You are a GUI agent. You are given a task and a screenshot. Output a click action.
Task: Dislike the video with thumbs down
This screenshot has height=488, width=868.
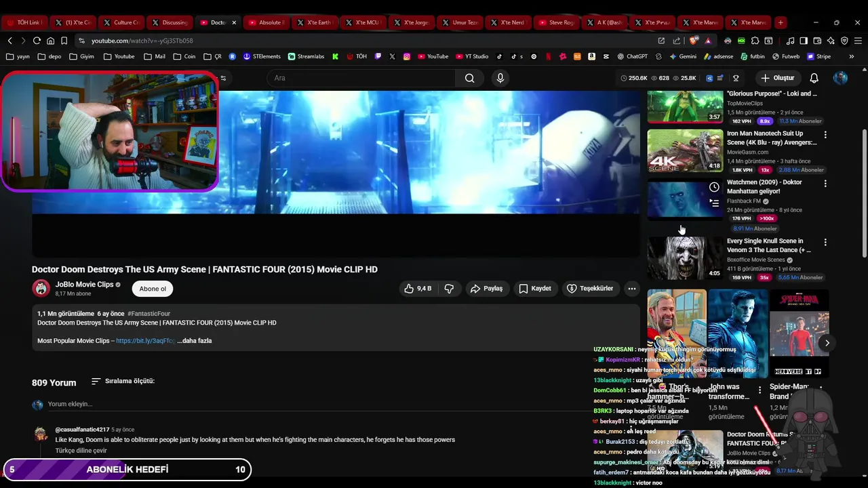(449, 289)
